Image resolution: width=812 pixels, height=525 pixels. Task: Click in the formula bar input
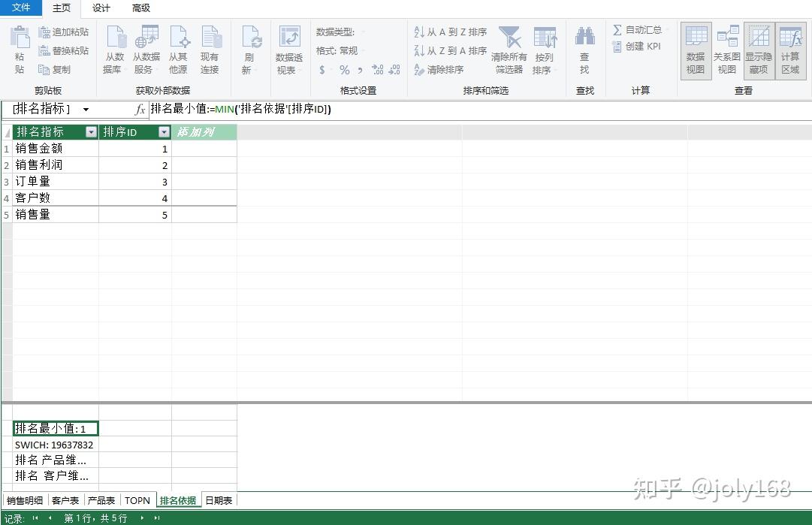[479, 109]
